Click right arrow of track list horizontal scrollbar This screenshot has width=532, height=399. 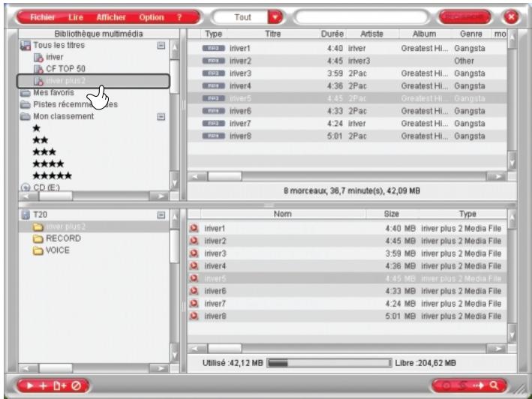[497, 176]
